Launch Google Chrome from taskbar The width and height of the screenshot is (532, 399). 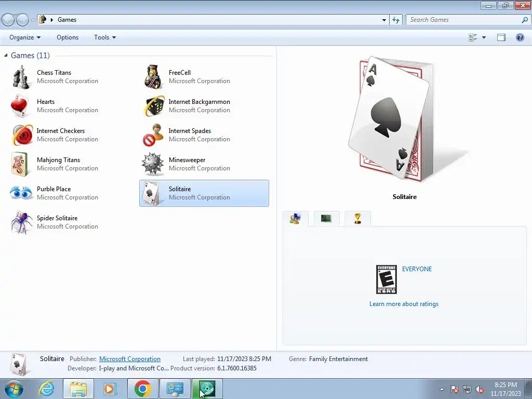(x=142, y=389)
